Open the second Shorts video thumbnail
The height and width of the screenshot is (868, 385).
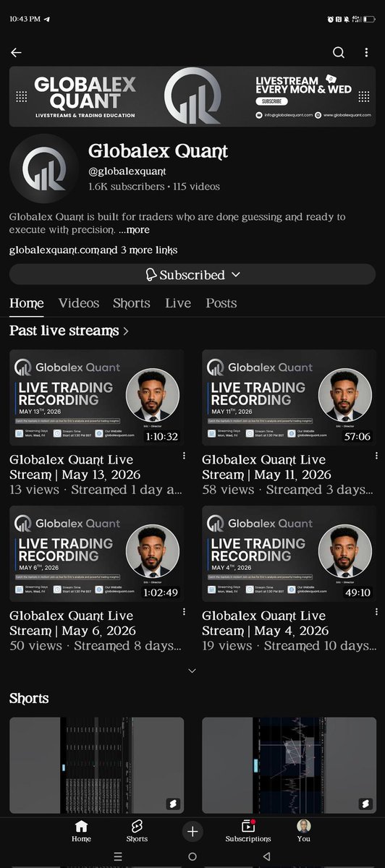(x=289, y=765)
